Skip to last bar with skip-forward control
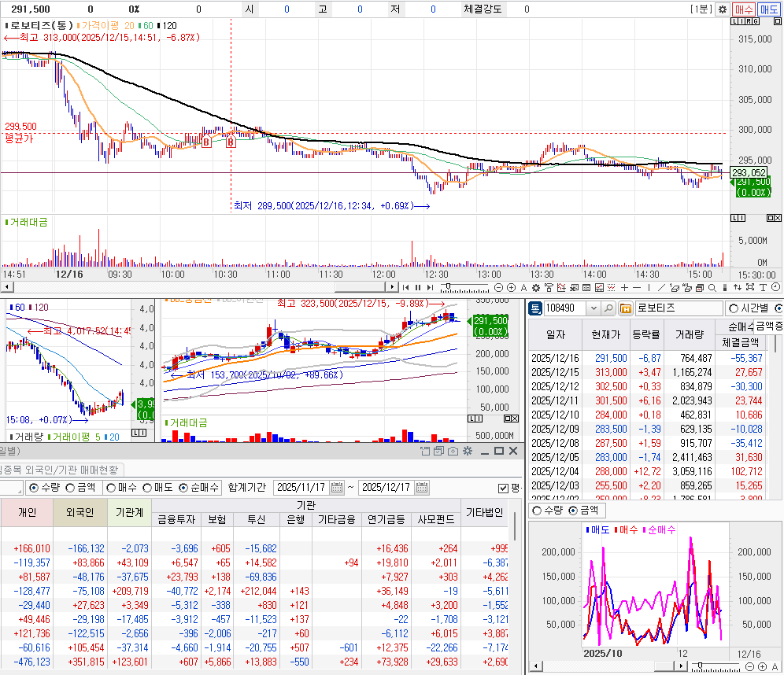 coord(430,287)
